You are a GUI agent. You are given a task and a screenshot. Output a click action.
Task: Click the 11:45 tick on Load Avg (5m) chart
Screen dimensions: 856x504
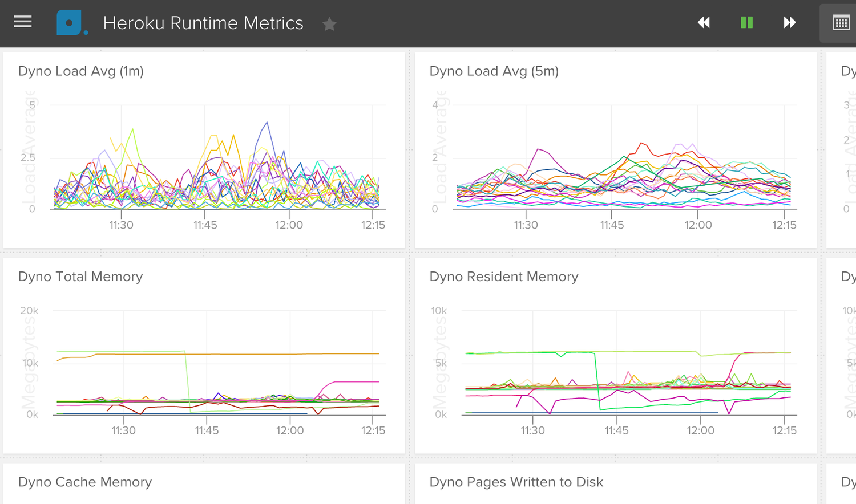(612, 225)
